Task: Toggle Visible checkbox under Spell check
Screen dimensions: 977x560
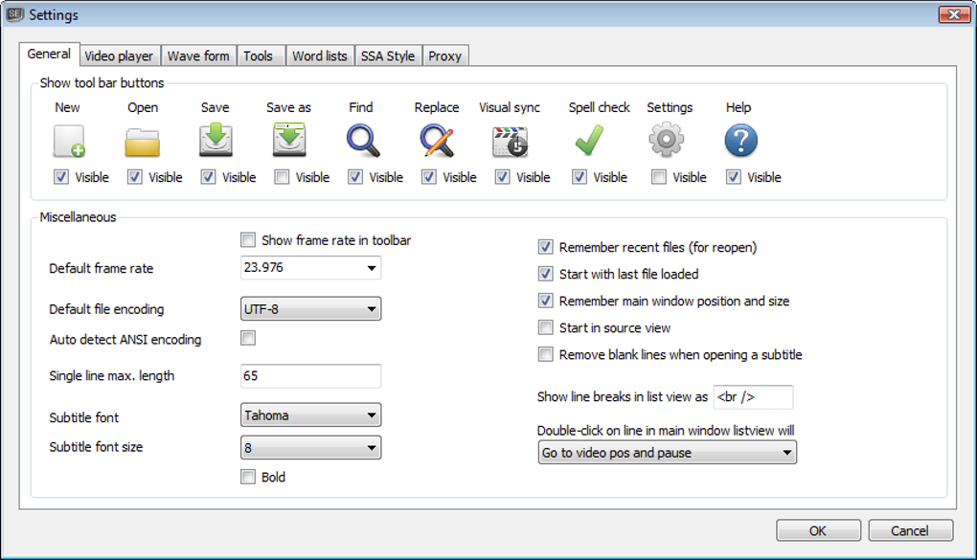Action: (x=579, y=177)
